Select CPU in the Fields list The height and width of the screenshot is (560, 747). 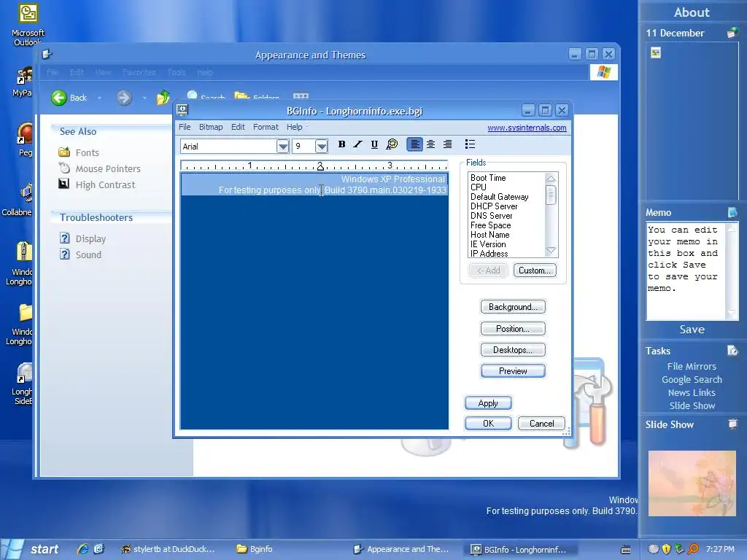point(479,187)
